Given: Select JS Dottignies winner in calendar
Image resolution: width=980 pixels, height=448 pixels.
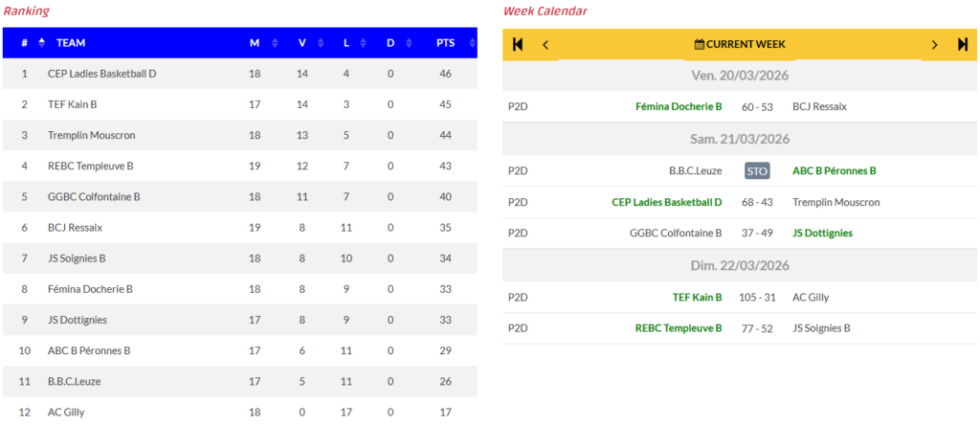Looking at the screenshot, I should (822, 234).
